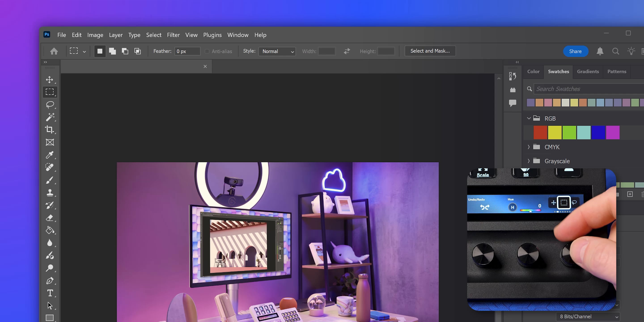This screenshot has width=644, height=322.
Task: Choose New selection mode
Action: 100,51
